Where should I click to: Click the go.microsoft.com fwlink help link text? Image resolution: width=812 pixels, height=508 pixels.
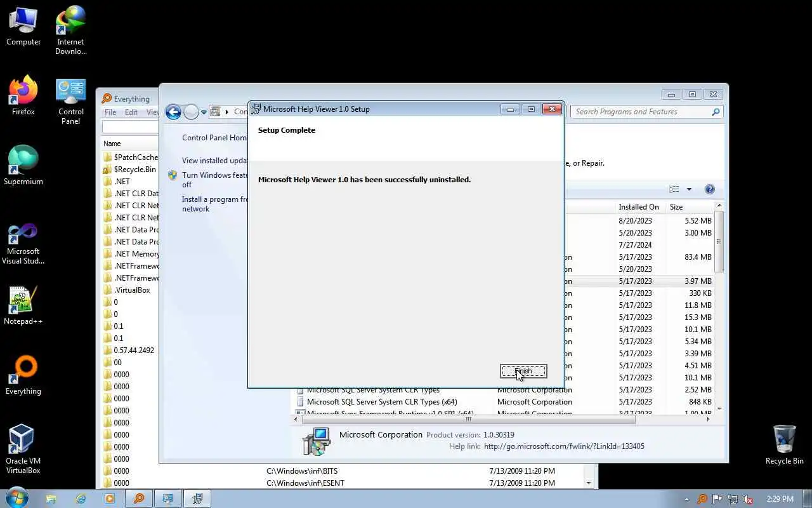(x=564, y=446)
